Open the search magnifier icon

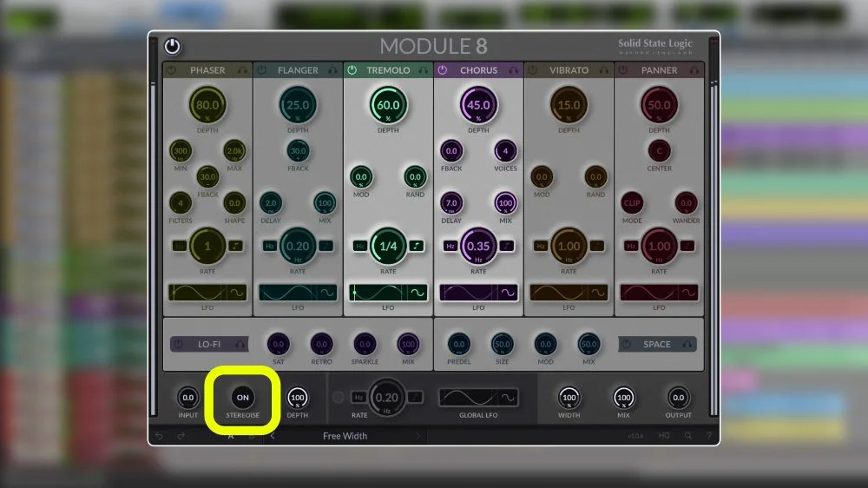(688, 436)
